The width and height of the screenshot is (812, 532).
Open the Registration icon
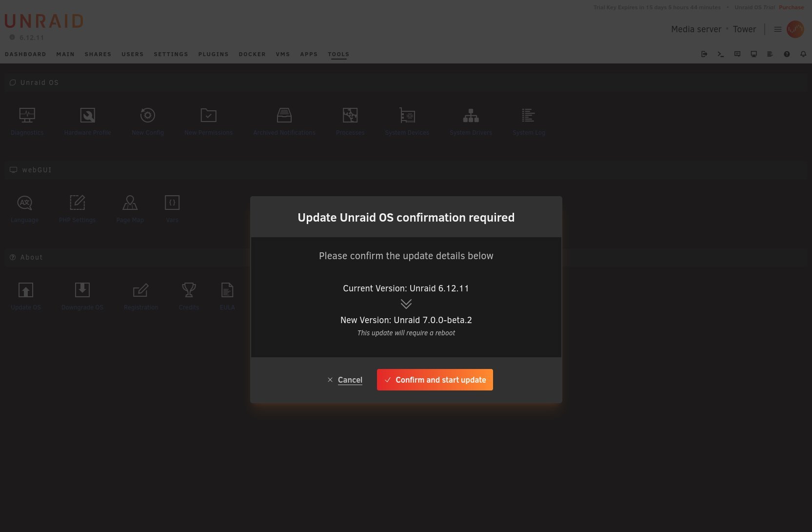tap(140, 290)
